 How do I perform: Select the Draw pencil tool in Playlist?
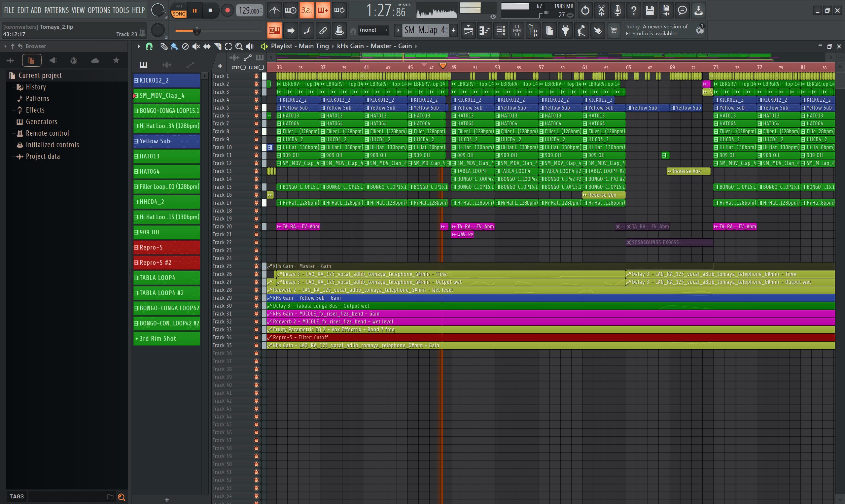(x=164, y=46)
